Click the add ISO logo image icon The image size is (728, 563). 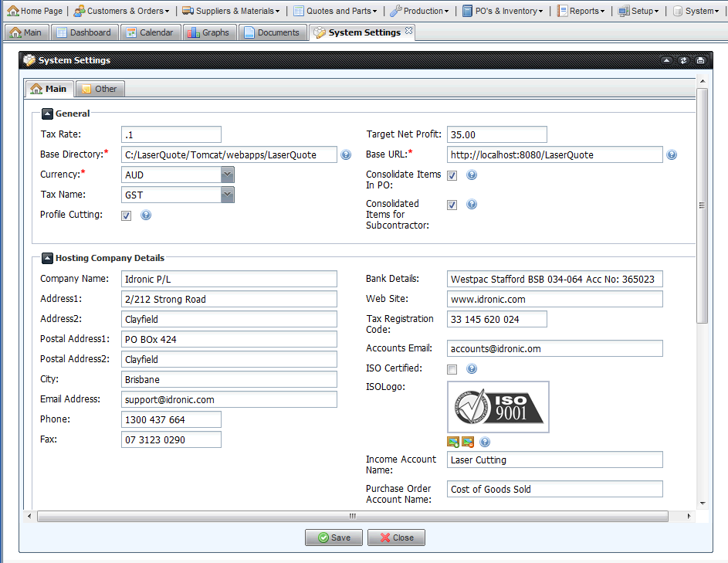452,443
